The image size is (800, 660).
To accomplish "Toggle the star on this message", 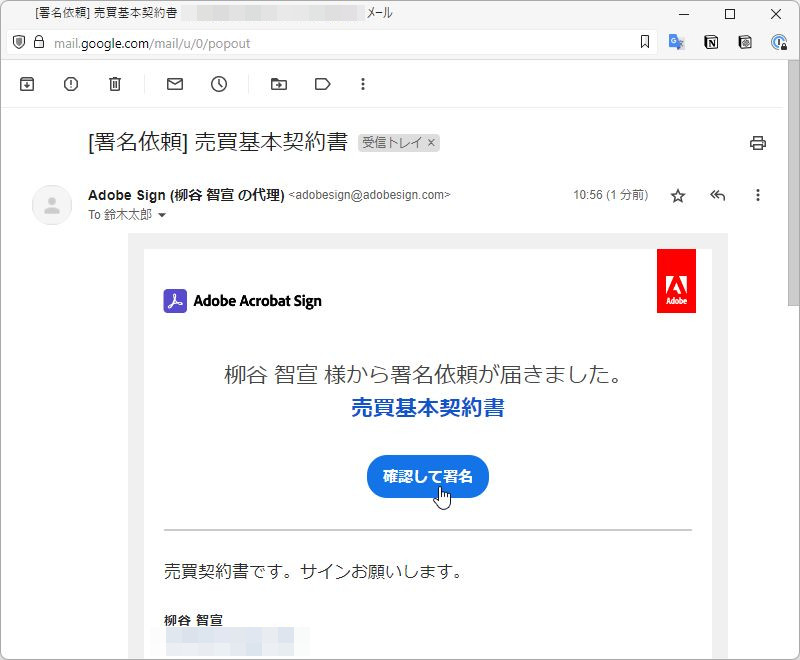I will 677,196.
